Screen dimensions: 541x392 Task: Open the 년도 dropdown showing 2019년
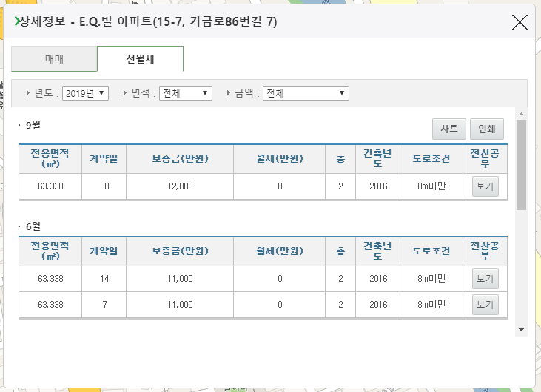(x=85, y=93)
